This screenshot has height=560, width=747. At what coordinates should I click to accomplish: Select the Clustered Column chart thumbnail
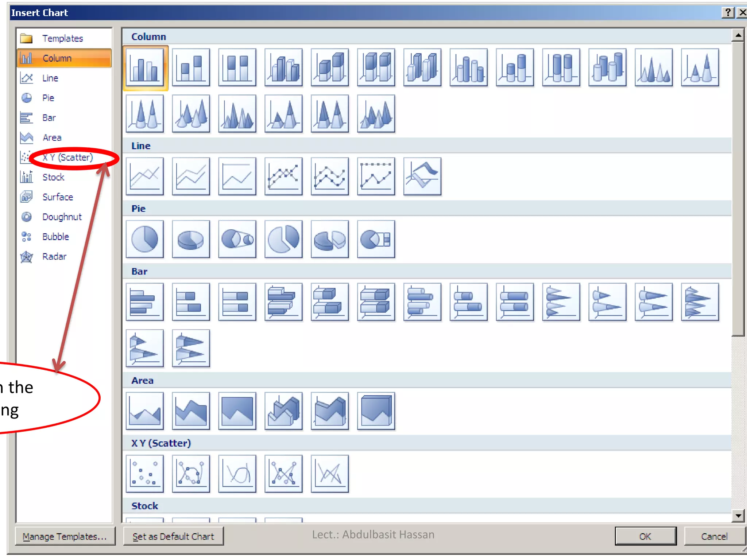[145, 67]
